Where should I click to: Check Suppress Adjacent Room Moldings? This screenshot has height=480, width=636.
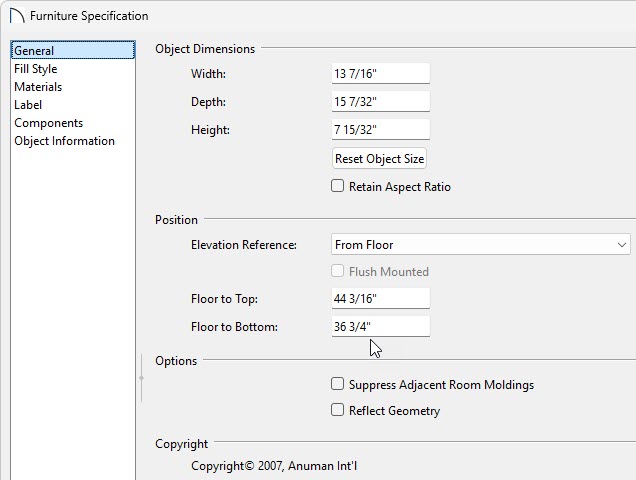(337, 384)
